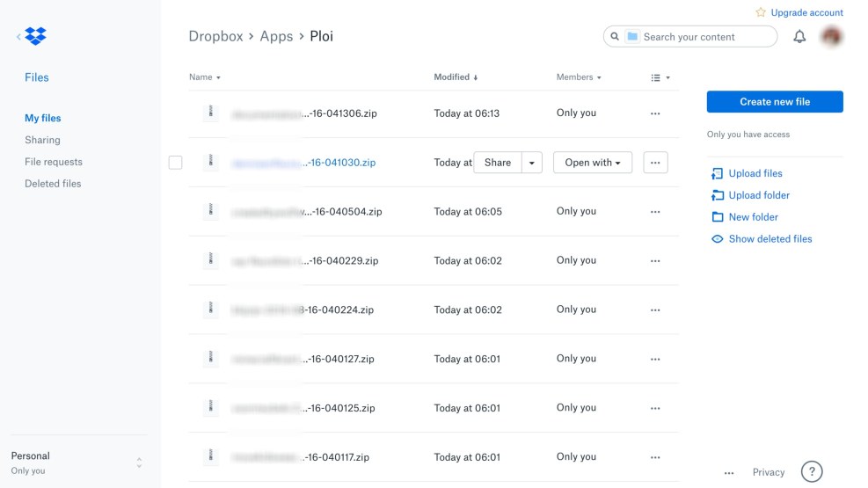This screenshot has width=868, height=488.
Task: Sort files by Modified column
Action: tap(456, 76)
